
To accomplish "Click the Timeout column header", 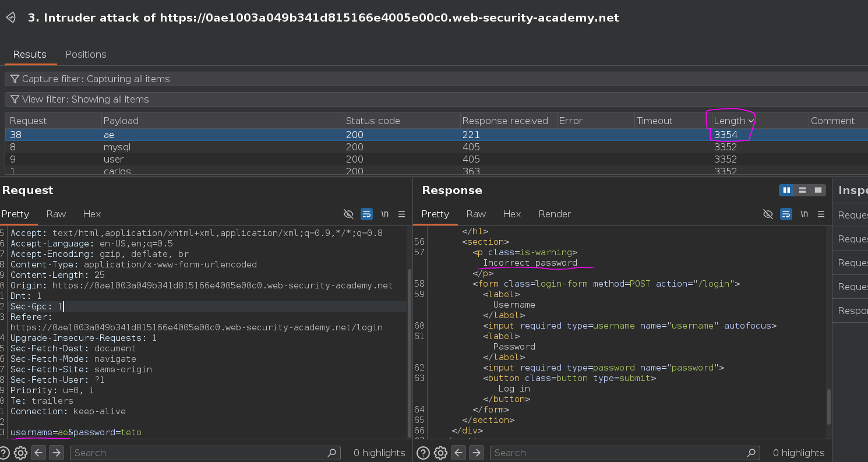I will pyautogui.click(x=672, y=121).
